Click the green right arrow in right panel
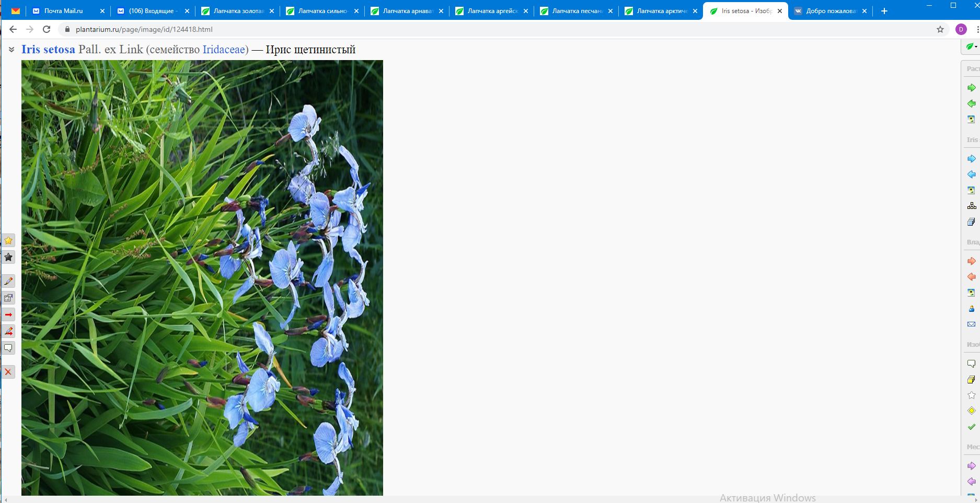The image size is (980, 503). (x=971, y=88)
